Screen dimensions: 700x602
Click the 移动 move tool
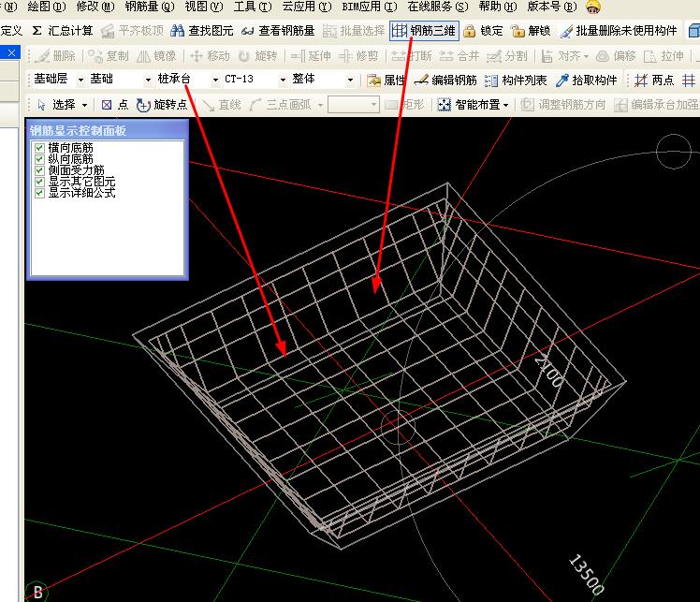[210, 56]
